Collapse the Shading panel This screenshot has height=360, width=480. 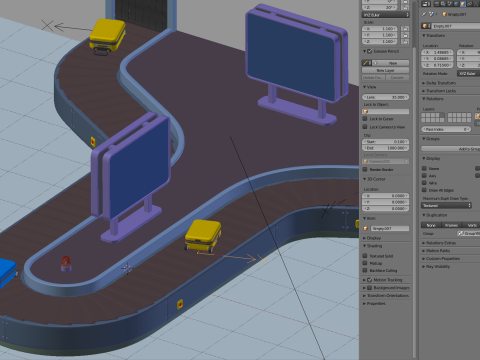(x=365, y=246)
